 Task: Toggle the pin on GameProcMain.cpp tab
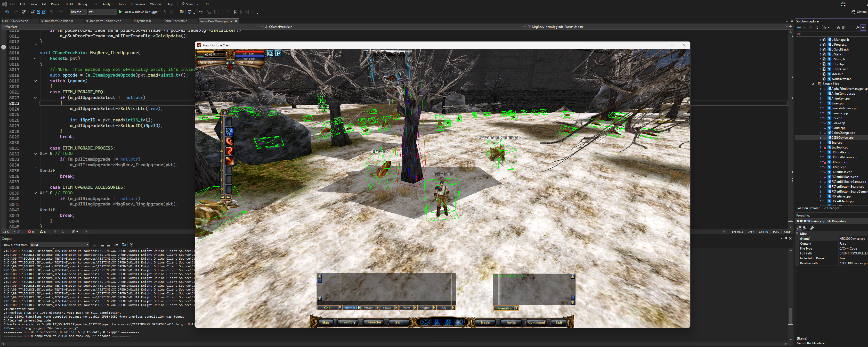tap(231, 21)
